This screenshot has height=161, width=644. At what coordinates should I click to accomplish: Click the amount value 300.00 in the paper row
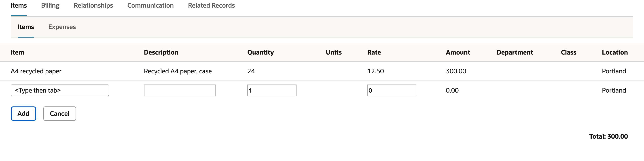click(456, 71)
